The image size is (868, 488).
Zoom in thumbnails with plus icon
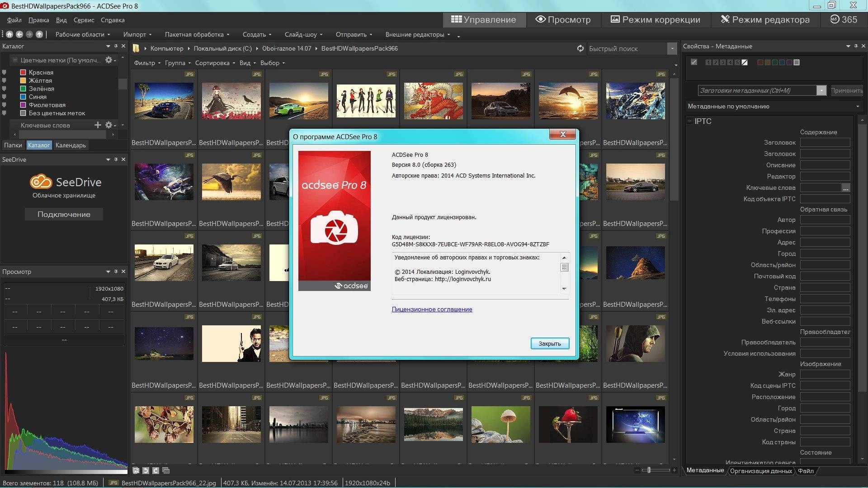(674, 470)
